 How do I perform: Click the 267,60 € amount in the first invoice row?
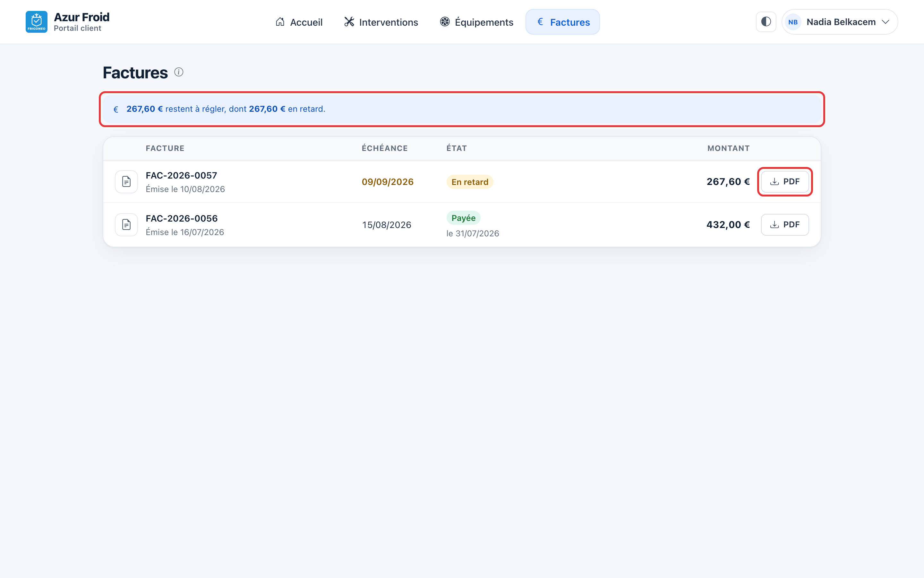click(x=728, y=181)
